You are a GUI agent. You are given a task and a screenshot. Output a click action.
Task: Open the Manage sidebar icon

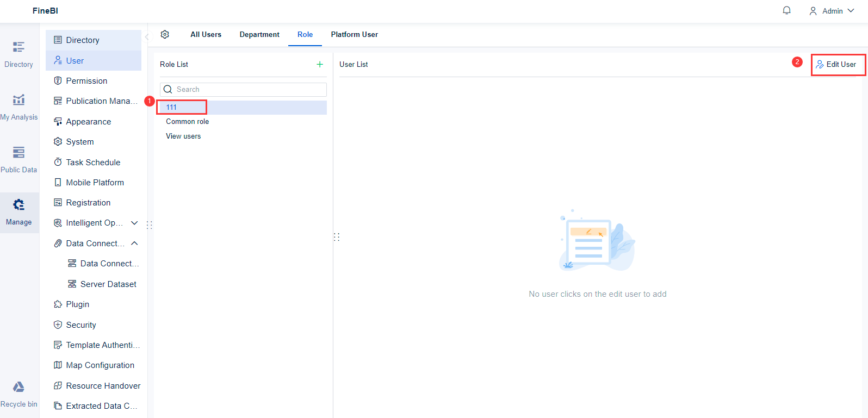[x=19, y=213]
